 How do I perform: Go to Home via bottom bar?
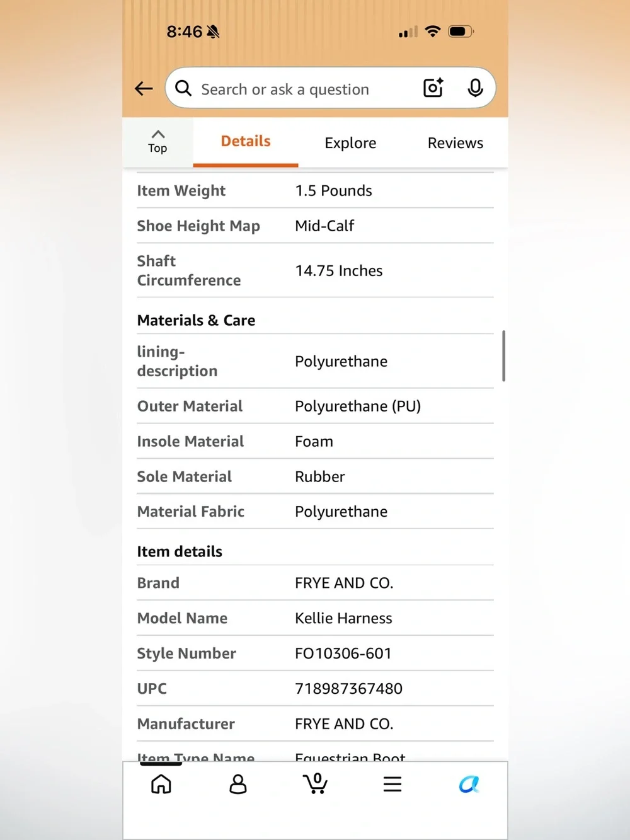click(x=161, y=784)
